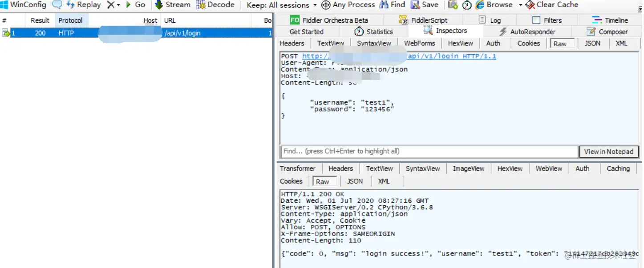Viewport: 644px width, 268px height.
Task: Open the Get Started tab
Action: click(x=306, y=32)
